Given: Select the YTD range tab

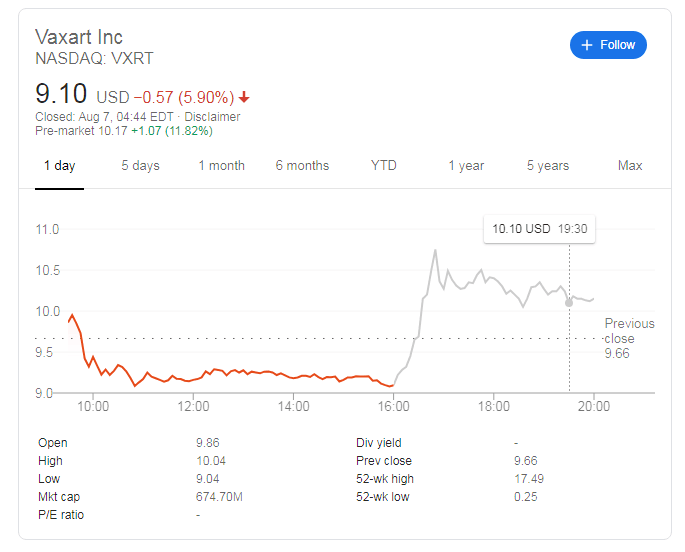Looking at the screenshot, I should click(x=383, y=166).
